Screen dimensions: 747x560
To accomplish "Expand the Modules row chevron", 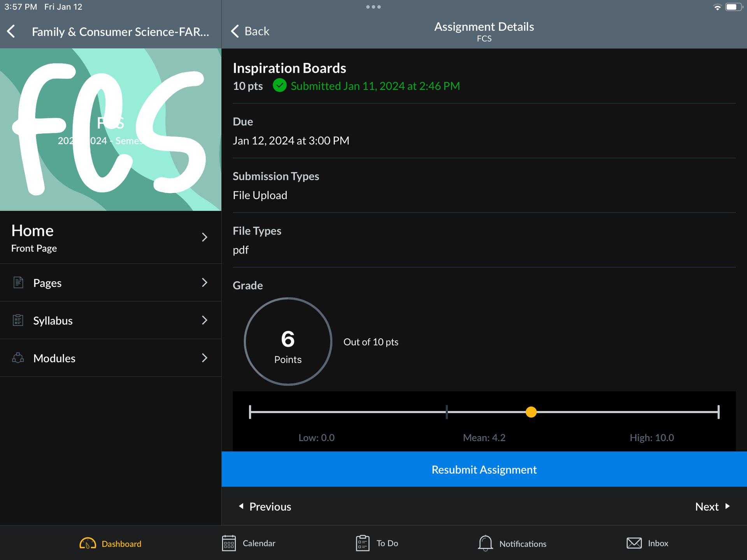I will (x=204, y=358).
